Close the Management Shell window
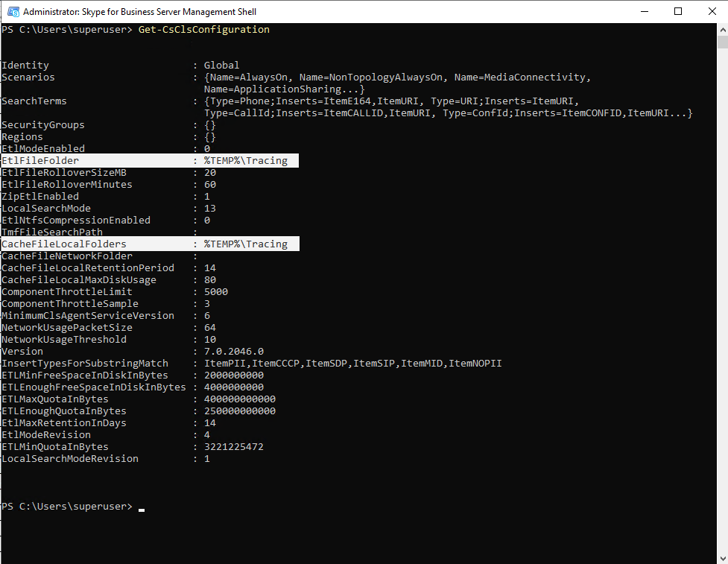The width and height of the screenshot is (728, 564). pos(712,12)
